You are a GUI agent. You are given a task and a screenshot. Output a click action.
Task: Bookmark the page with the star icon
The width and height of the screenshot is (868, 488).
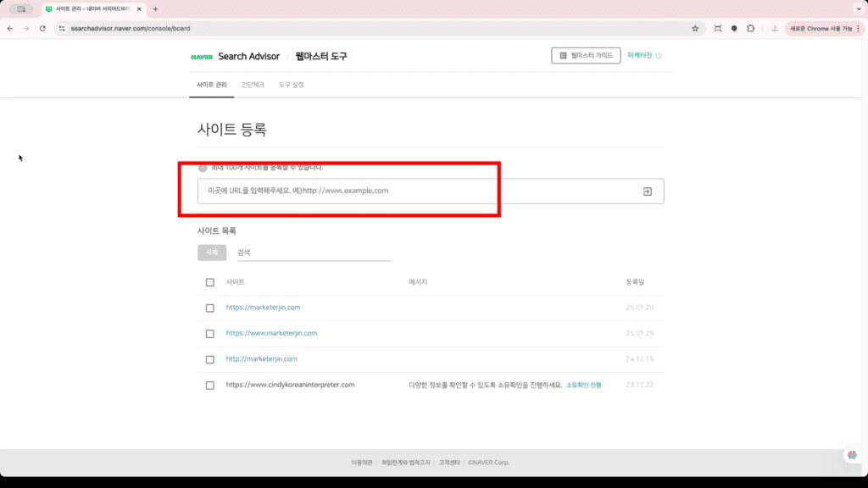click(695, 28)
